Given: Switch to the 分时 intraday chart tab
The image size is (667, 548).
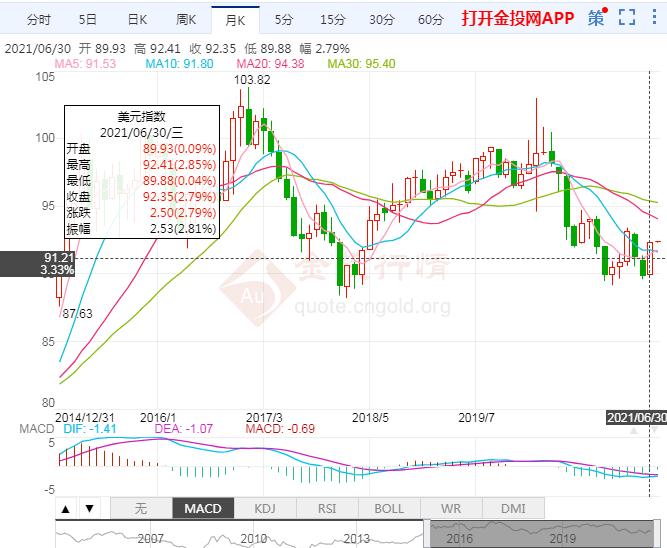Looking at the screenshot, I should coord(37,19).
